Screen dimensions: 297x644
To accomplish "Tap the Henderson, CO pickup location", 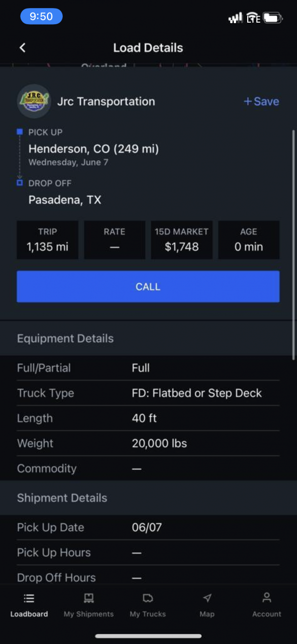I will point(93,149).
